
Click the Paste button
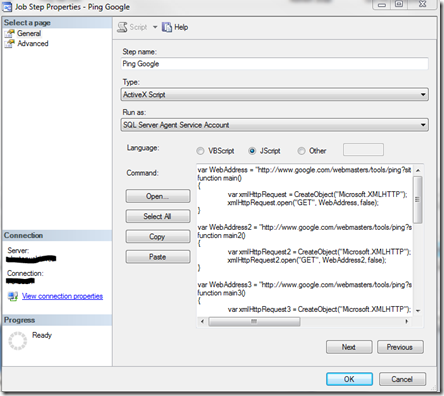(158, 257)
